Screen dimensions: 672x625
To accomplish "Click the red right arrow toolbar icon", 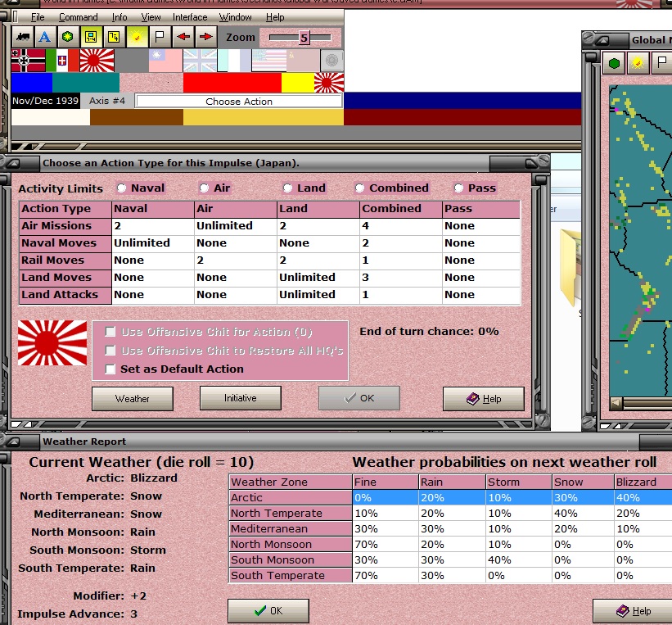I will coord(206,37).
